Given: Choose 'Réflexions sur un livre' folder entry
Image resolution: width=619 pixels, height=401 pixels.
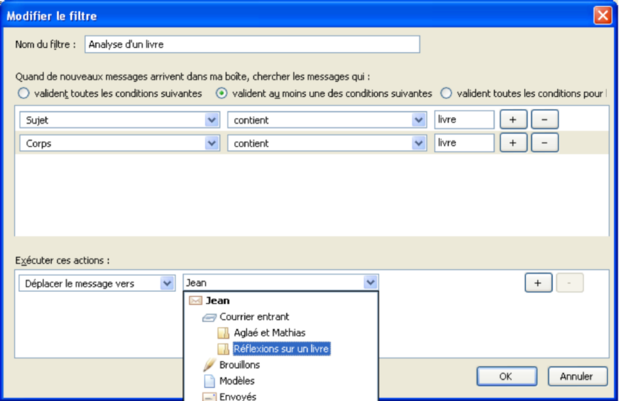Looking at the screenshot, I should tap(281, 349).
